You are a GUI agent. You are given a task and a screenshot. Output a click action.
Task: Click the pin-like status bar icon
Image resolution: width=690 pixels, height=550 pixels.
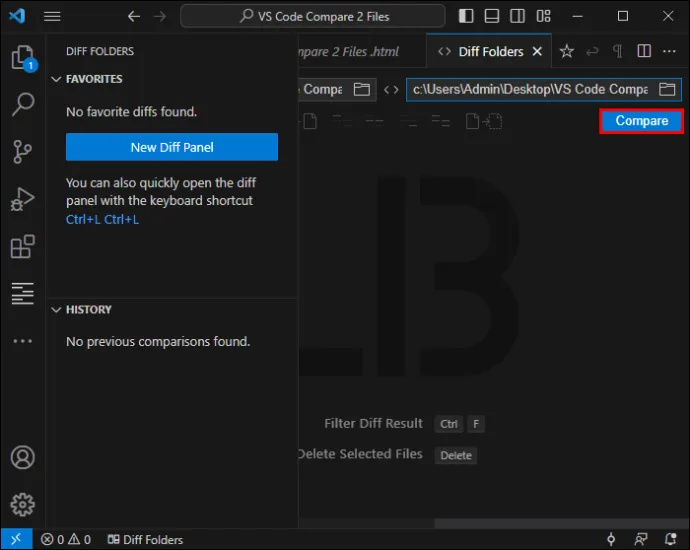611,539
